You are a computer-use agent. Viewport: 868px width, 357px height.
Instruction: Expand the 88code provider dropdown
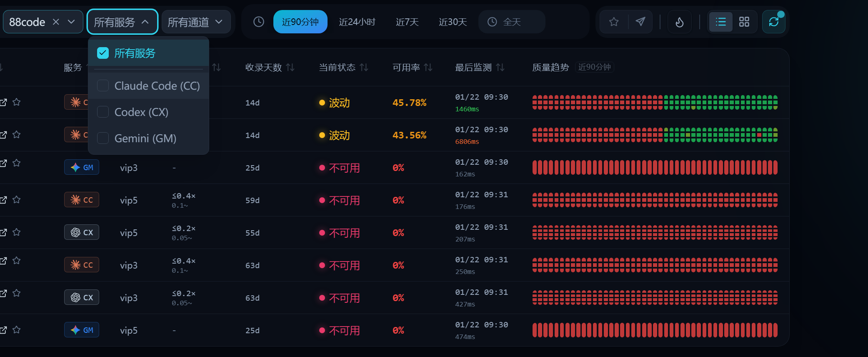tap(71, 22)
